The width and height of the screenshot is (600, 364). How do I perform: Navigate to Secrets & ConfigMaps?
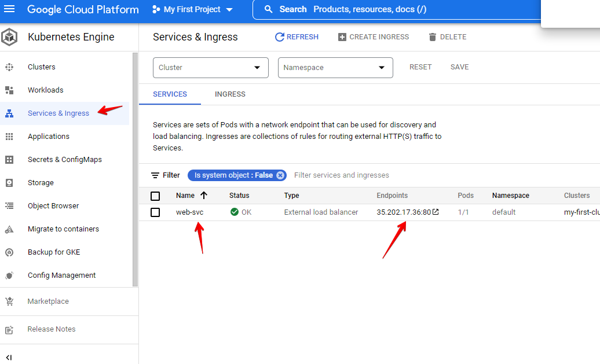pyautogui.click(x=65, y=160)
